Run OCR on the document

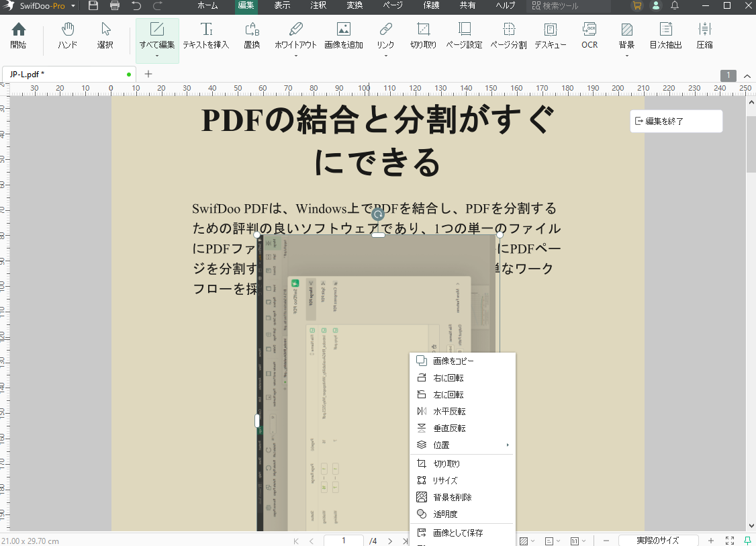(x=589, y=36)
